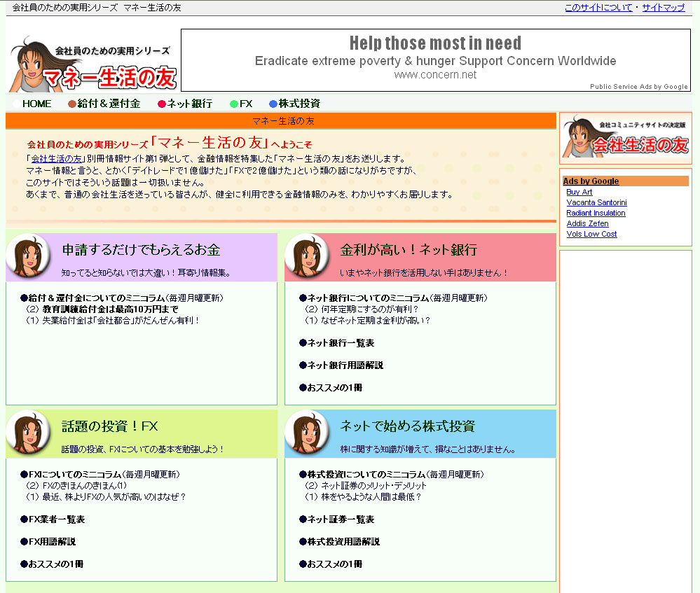
Task: Click the マネー生活の友 site logo
Action: [x=93, y=64]
